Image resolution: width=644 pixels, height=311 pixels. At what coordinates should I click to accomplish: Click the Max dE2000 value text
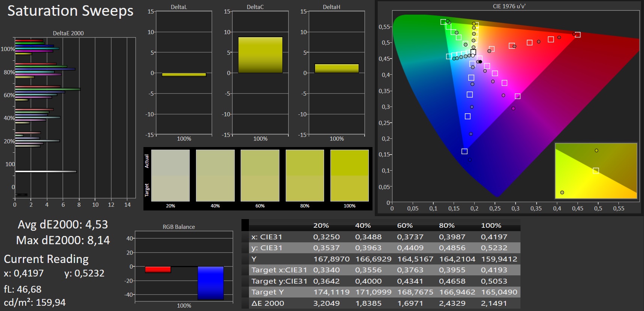point(63,240)
